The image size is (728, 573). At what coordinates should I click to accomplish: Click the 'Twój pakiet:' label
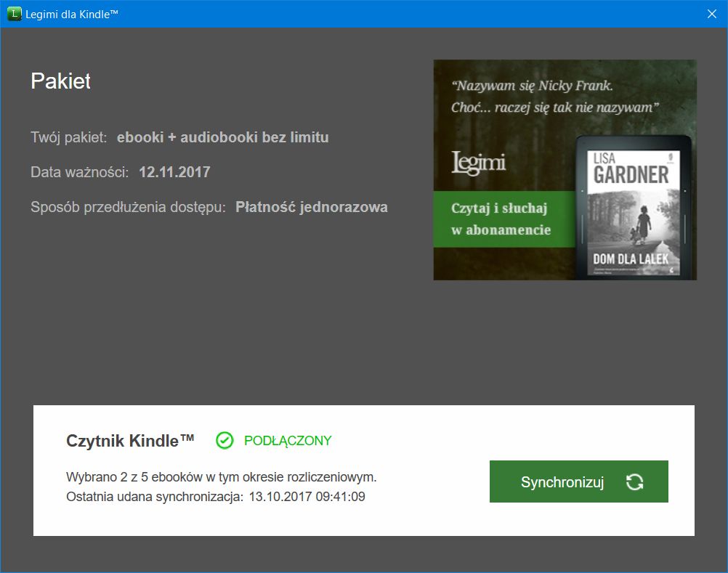pos(69,137)
